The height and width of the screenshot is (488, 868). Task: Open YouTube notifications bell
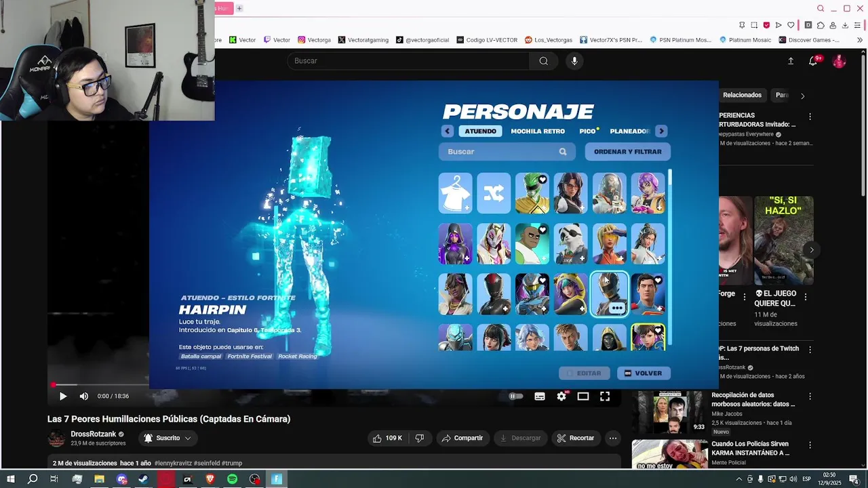click(x=813, y=61)
